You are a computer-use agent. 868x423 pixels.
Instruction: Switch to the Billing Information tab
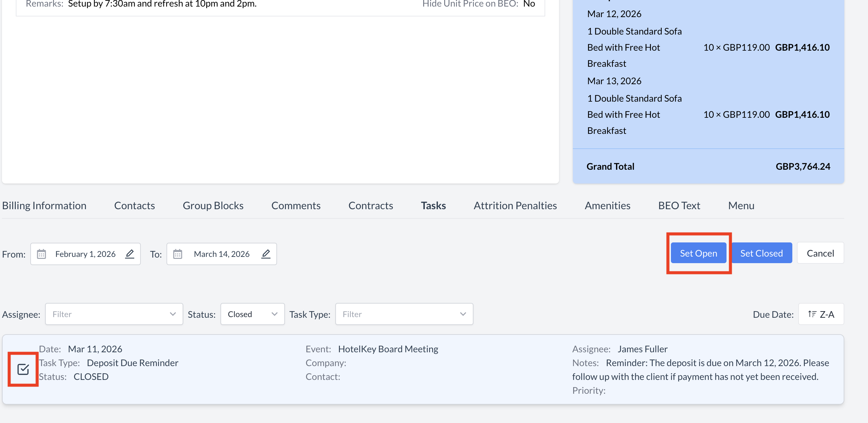pos(44,206)
